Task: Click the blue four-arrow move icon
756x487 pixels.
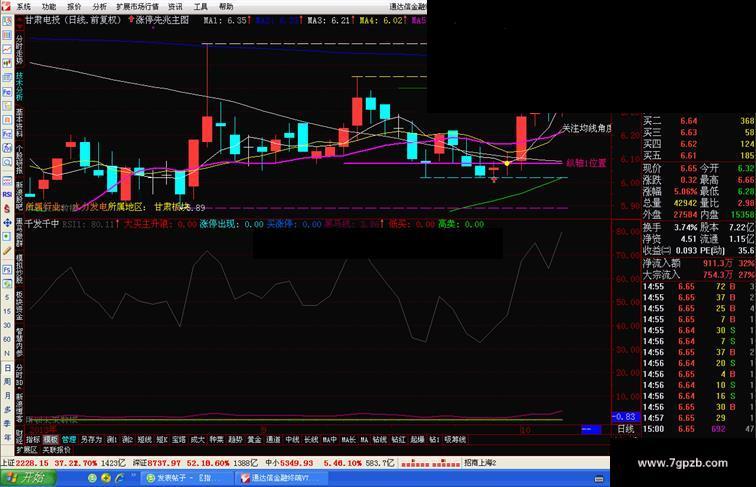Action: click(7, 223)
